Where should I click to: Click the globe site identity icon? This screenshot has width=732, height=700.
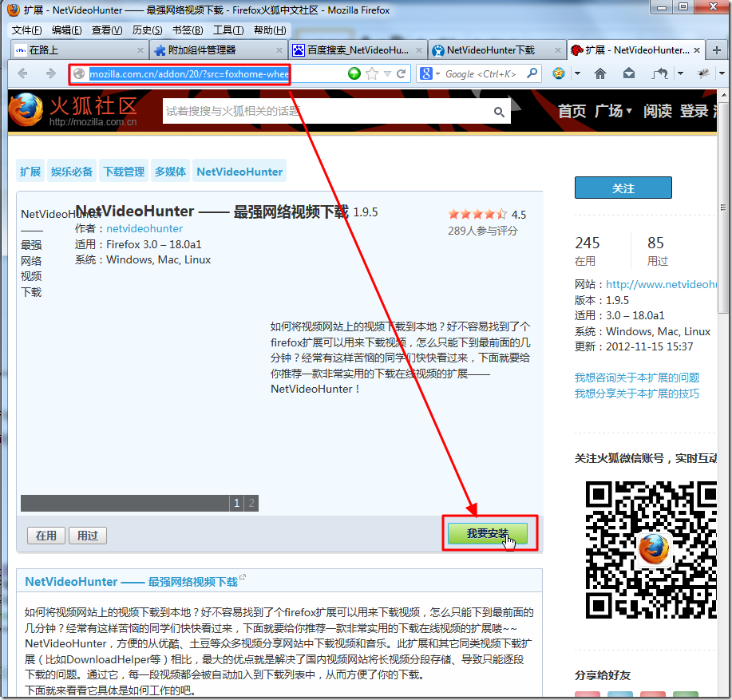[x=79, y=73]
